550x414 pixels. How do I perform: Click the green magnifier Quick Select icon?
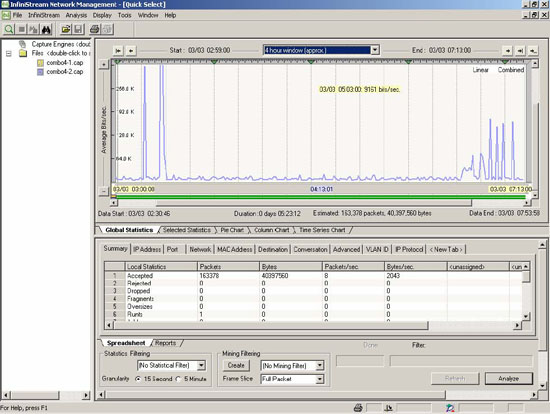click(x=9, y=29)
